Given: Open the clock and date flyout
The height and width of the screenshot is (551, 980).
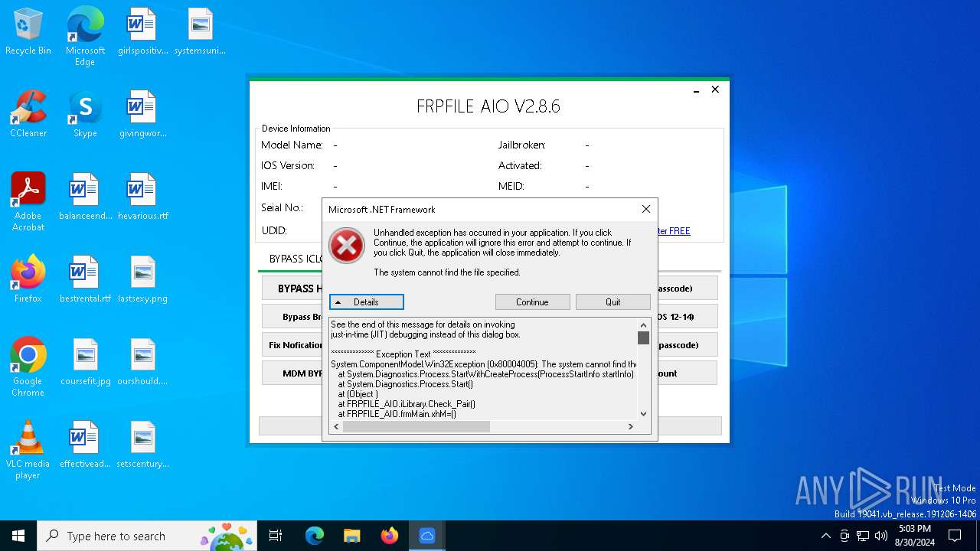Looking at the screenshot, I should pos(914,536).
